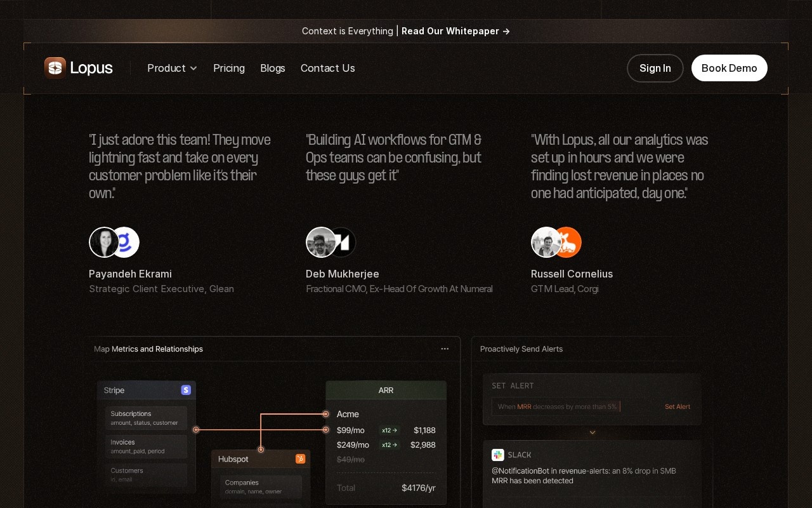Screen dimensions: 812x508
Task: Click the Hubspot logo icon on Hubspot card
Action: [300, 458]
